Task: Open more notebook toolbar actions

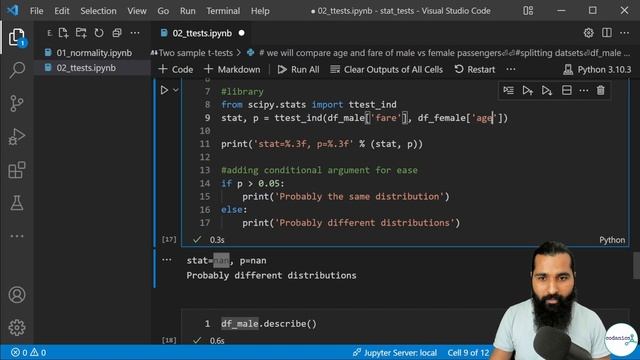Action: tap(511, 69)
